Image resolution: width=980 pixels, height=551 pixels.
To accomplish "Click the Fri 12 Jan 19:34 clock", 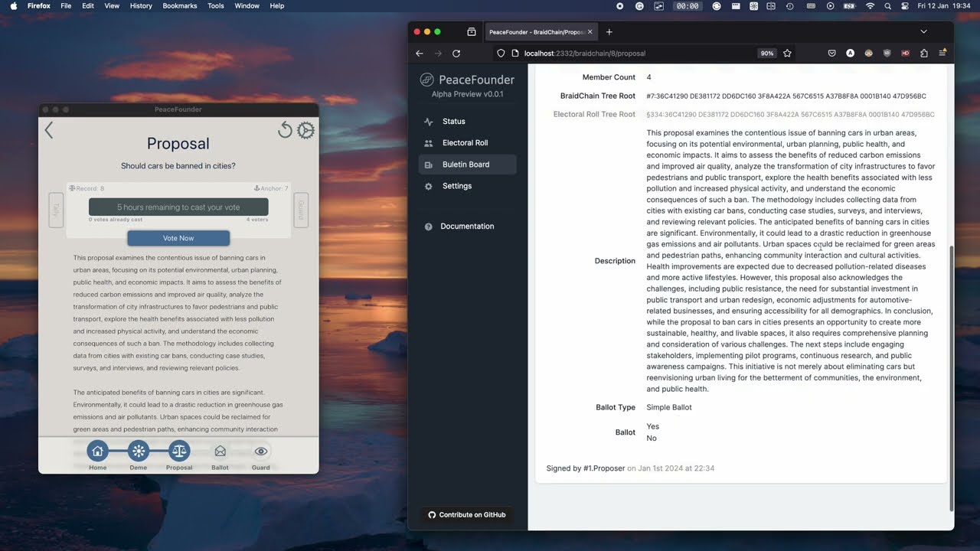I will (x=945, y=5).
